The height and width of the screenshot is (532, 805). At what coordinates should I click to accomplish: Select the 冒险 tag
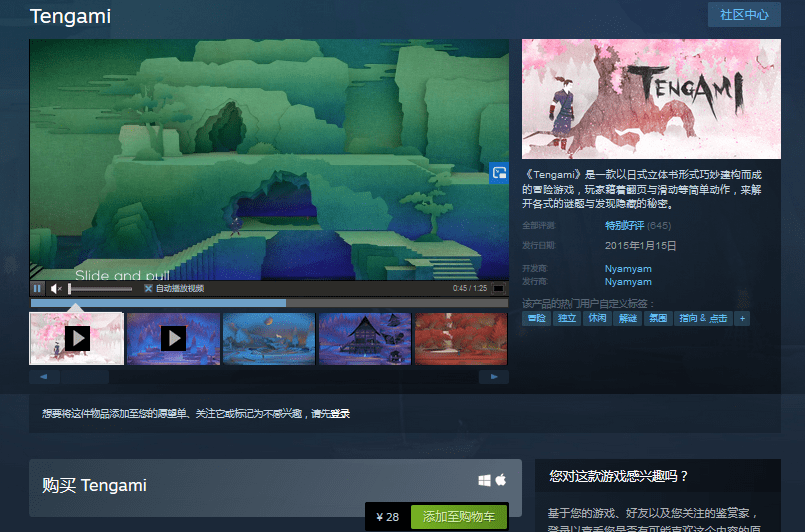536,318
